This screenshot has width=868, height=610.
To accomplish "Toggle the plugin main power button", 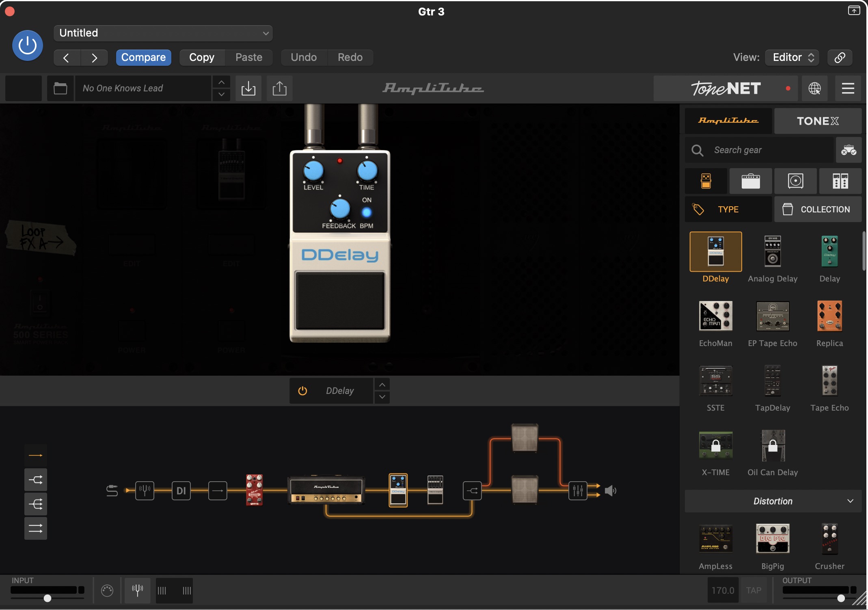I will point(28,45).
